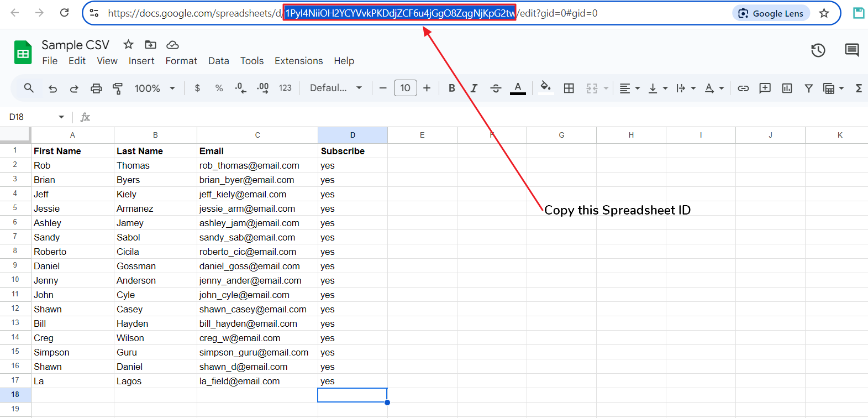
Task: Click the font size input field
Action: click(x=405, y=88)
